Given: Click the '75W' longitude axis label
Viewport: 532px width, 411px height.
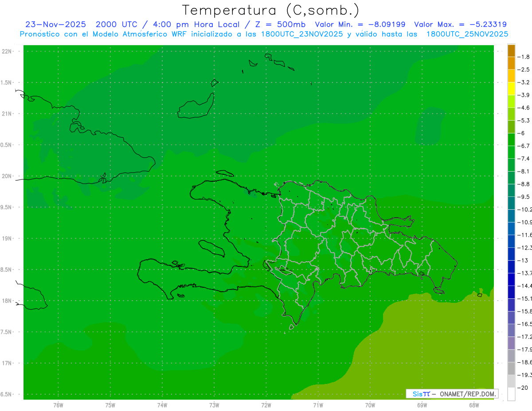Looking at the screenshot, I should point(110,405).
